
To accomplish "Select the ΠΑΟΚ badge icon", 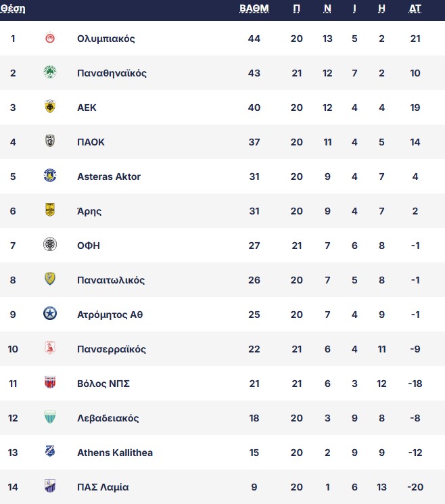I will pos(50,141).
